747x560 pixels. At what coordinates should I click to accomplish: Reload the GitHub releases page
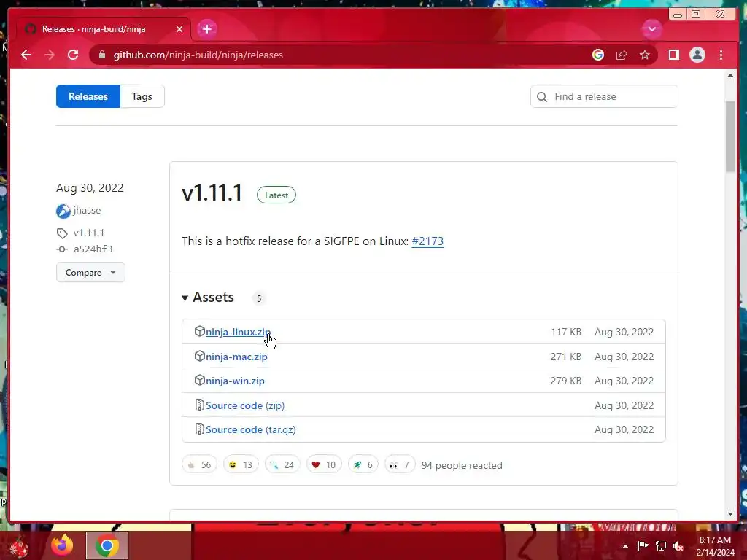73,55
